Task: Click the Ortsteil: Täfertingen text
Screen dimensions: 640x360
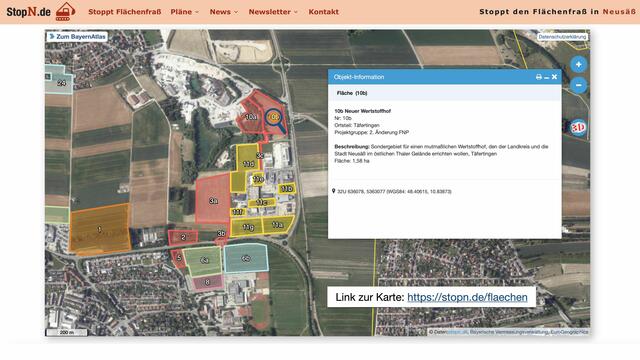Action: click(357, 125)
